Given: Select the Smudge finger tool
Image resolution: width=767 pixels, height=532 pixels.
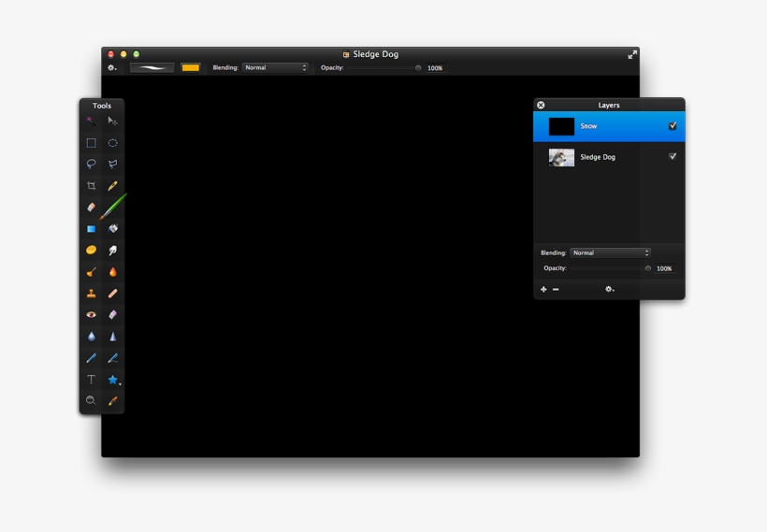Looking at the screenshot, I should pos(112,250).
